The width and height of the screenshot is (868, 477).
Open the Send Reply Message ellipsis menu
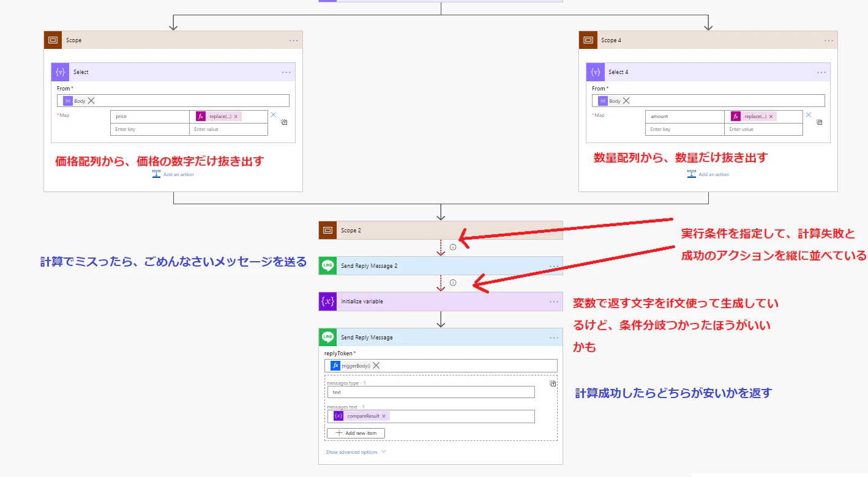pyautogui.click(x=554, y=338)
